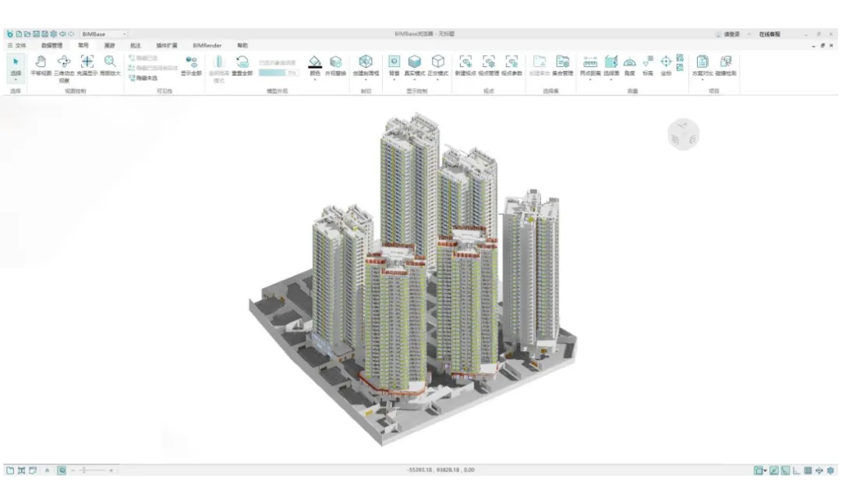This screenshot has width=842, height=504.
Task: Click the Login (请登录) button
Action: click(731, 34)
